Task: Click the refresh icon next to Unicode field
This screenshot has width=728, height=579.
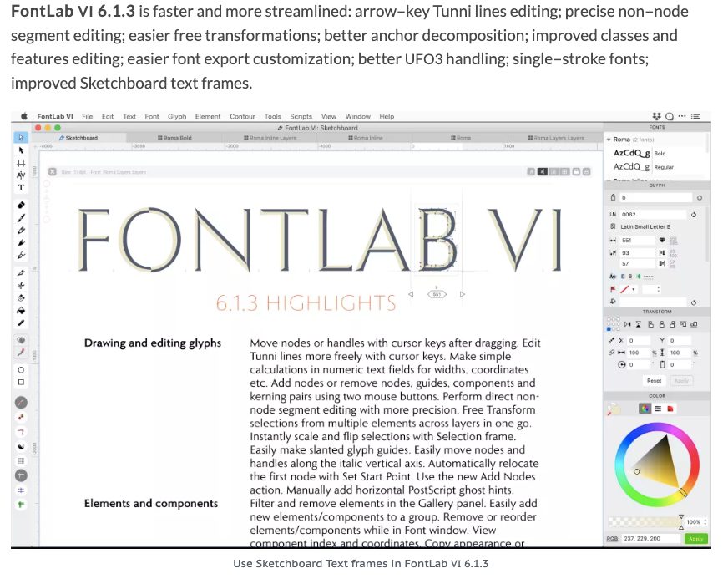Action: pos(694,215)
